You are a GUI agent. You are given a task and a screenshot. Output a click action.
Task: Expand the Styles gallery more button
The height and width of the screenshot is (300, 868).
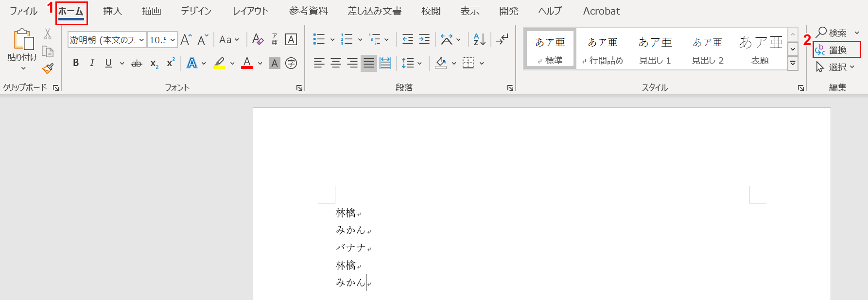(x=793, y=63)
